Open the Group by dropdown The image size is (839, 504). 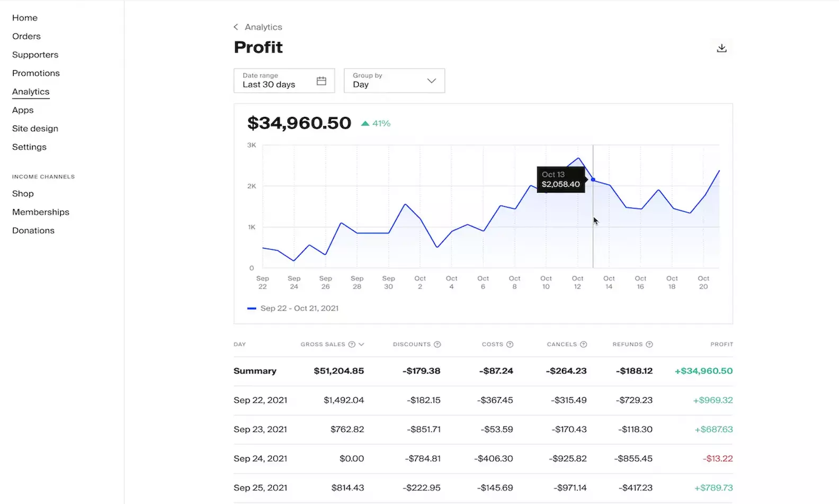point(394,80)
